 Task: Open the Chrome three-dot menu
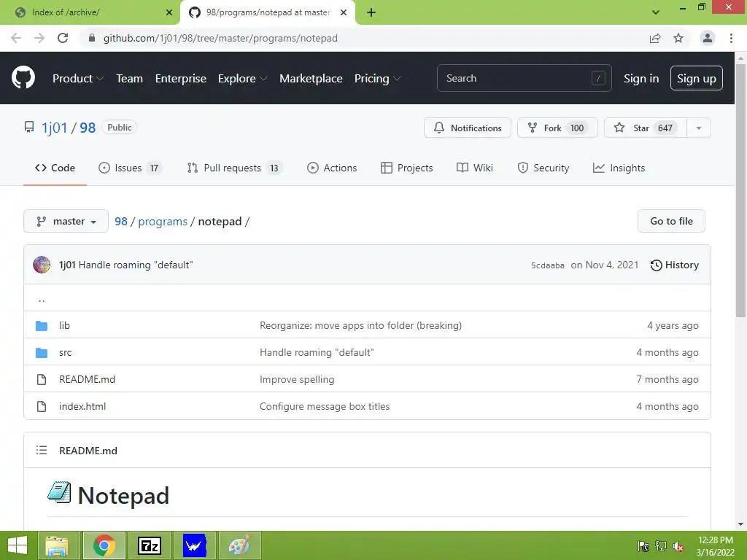tap(731, 38)
